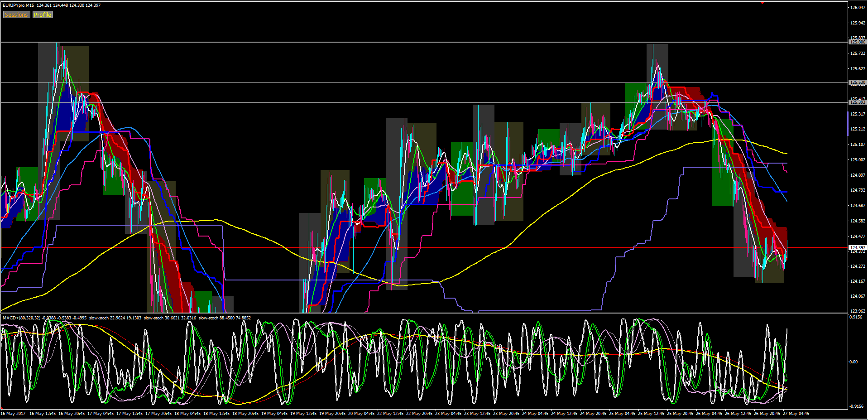The width and height of the screenshot is (868, 420).
Task: Click the Sessions button
Action: coord(16,15)
